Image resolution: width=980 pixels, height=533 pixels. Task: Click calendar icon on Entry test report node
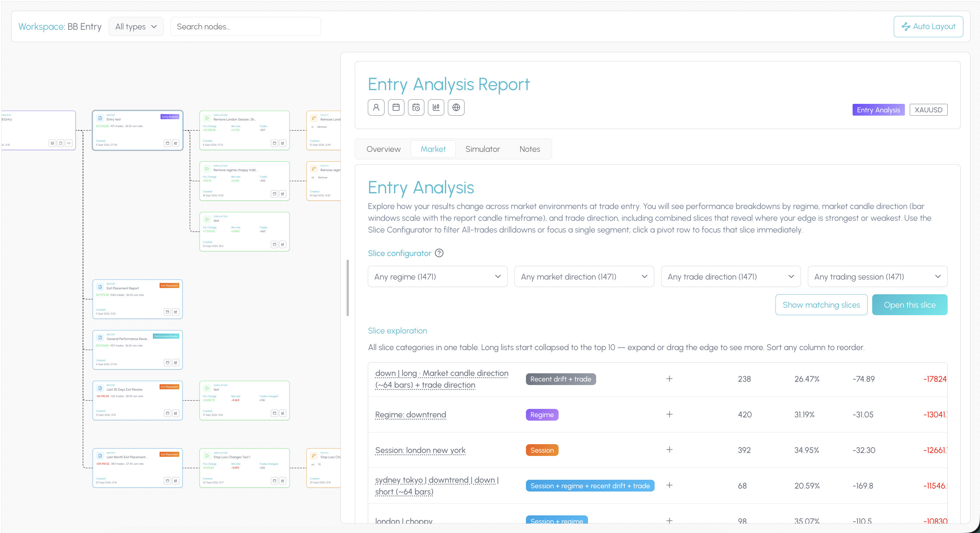(167, 143)
